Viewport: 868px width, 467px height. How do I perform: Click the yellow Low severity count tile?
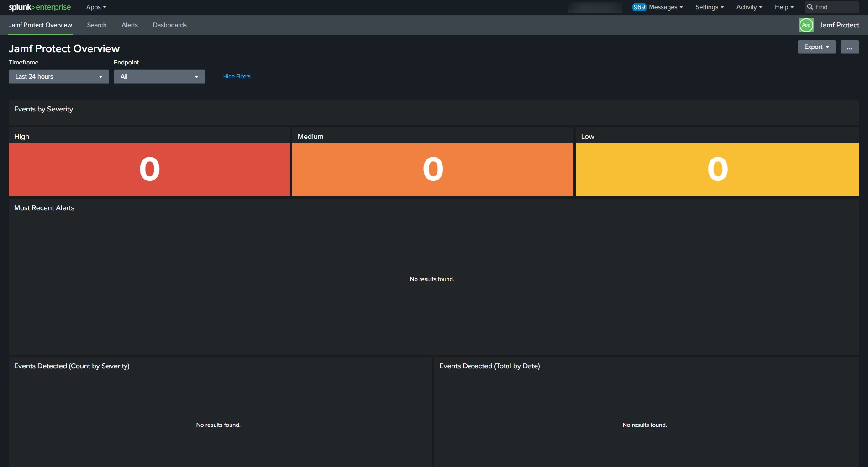coord(717,170)
